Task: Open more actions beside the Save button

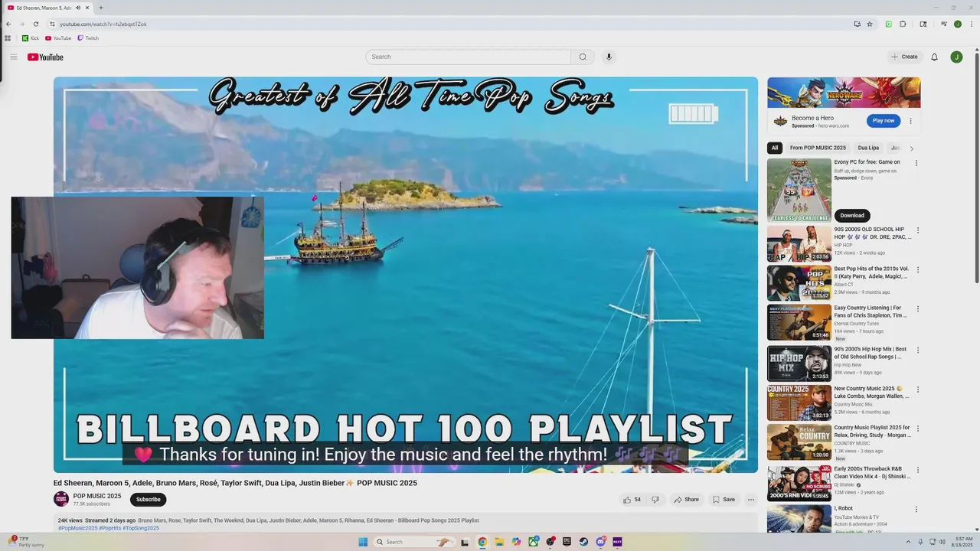Action: tap(751, 500)
